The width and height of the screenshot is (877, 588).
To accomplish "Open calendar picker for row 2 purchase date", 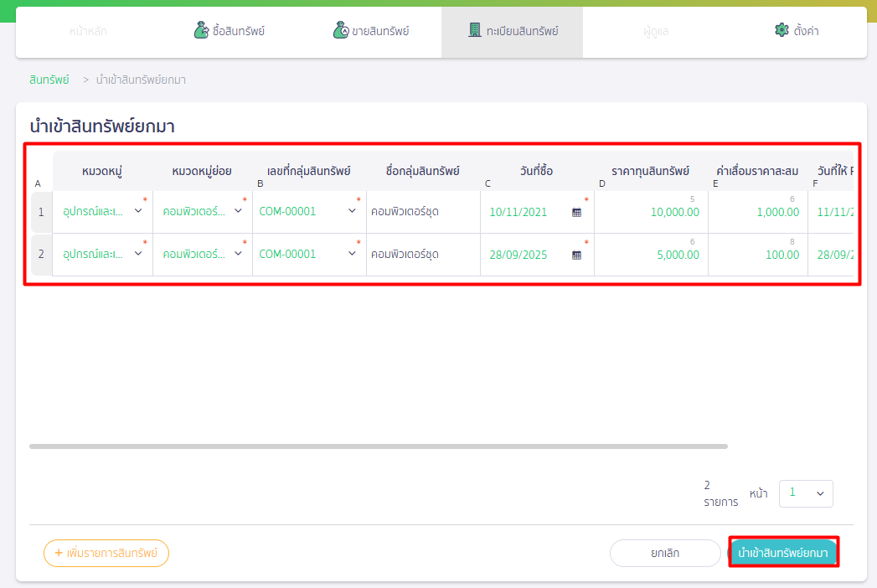I will (x=576, y=255).
